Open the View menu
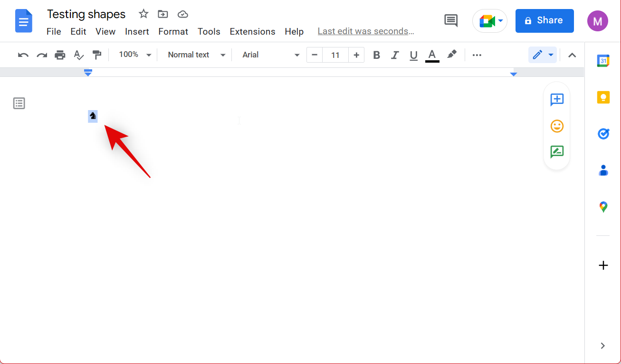The image size is (621, 364). click(105, 31)
